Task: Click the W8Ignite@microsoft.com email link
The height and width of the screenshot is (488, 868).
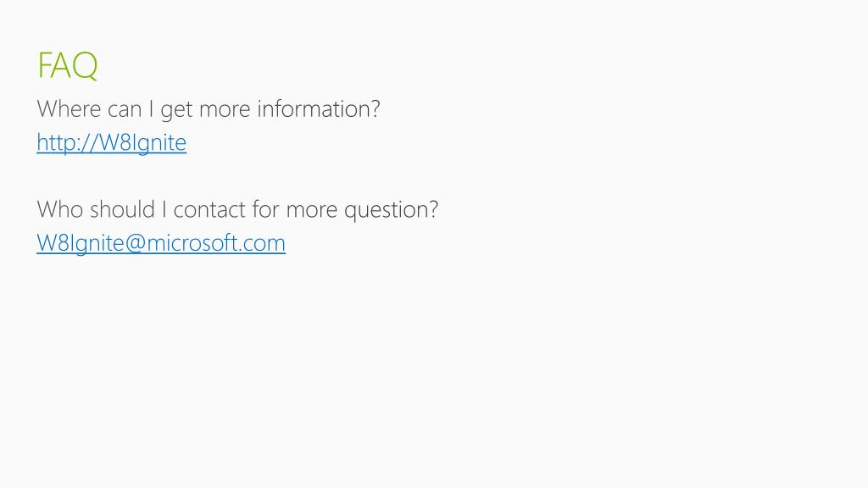Action: 161,243
